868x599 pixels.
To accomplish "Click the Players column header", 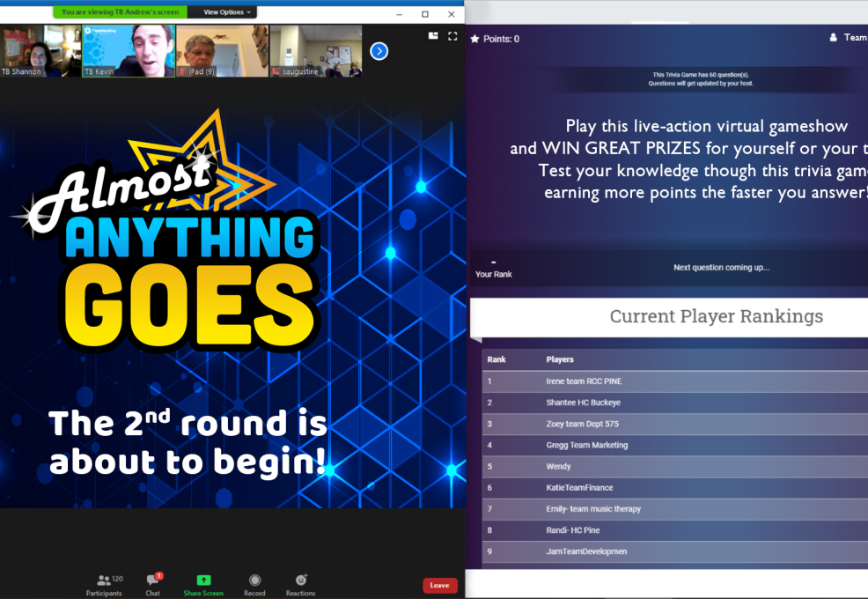I will point(560,359).
